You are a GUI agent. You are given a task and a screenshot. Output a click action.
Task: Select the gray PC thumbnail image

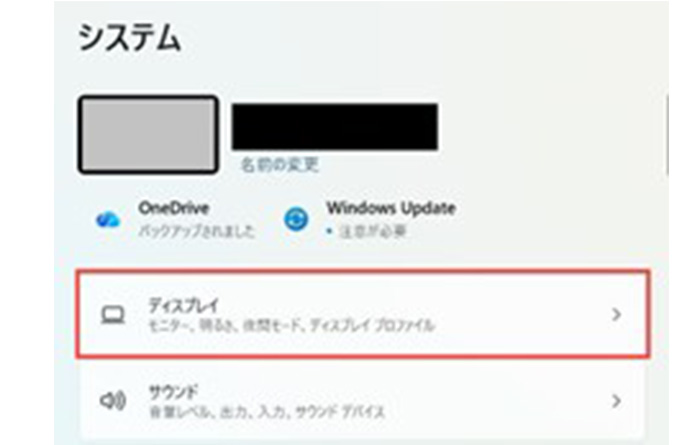coord(148,134)
